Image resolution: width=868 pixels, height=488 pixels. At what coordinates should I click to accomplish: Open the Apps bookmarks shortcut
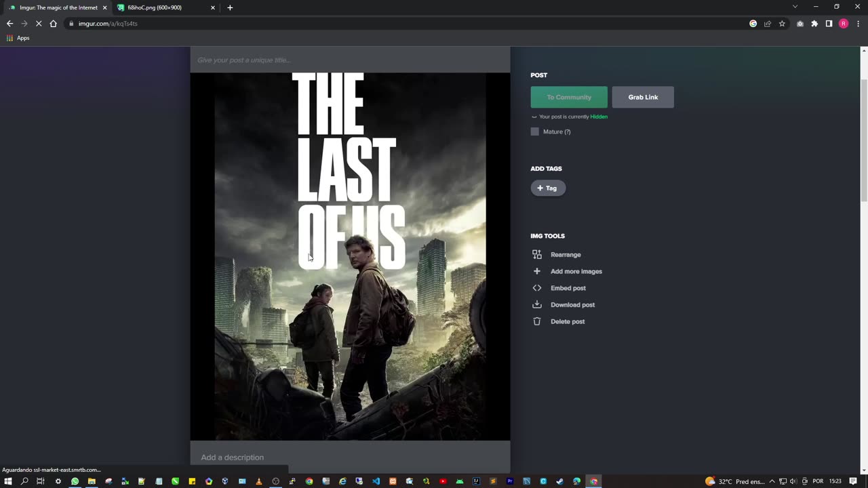coord(18,38)
